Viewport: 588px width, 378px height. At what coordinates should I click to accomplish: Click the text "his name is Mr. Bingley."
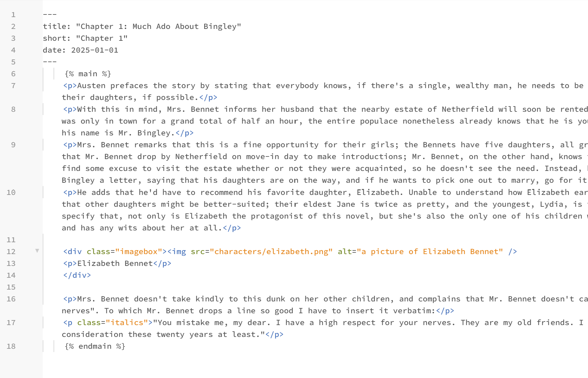[118, 133]
